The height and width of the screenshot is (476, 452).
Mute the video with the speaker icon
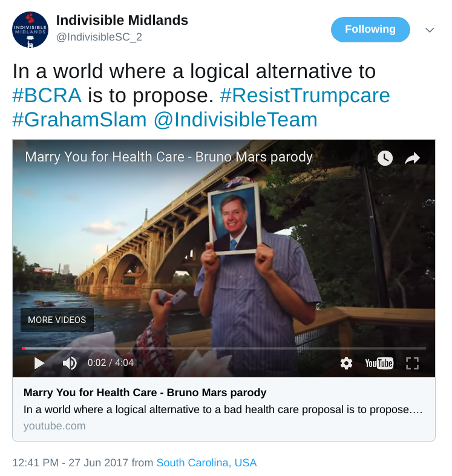click(x=70, y=363)
